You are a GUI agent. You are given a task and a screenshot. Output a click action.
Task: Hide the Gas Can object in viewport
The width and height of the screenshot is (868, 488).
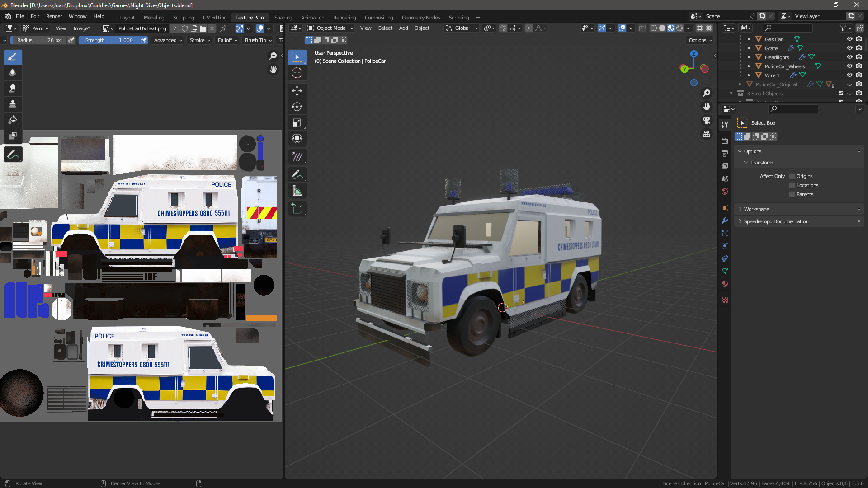coord(849,39)
